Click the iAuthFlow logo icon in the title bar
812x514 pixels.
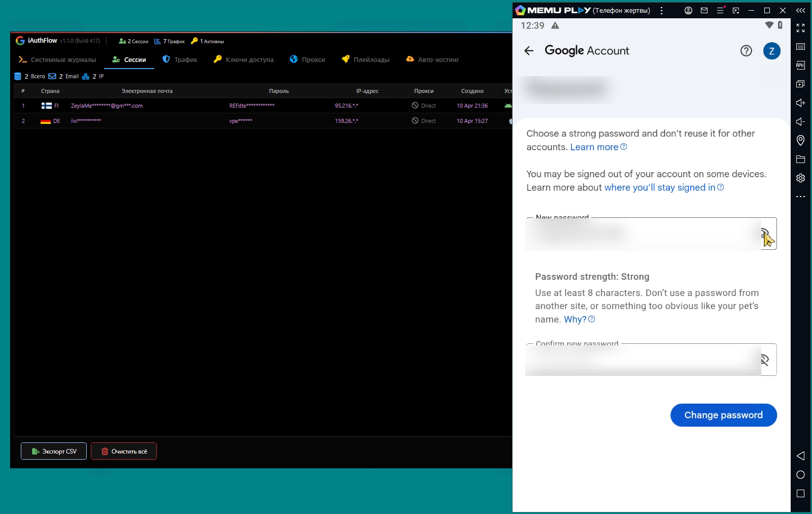[x=20, y=41]
